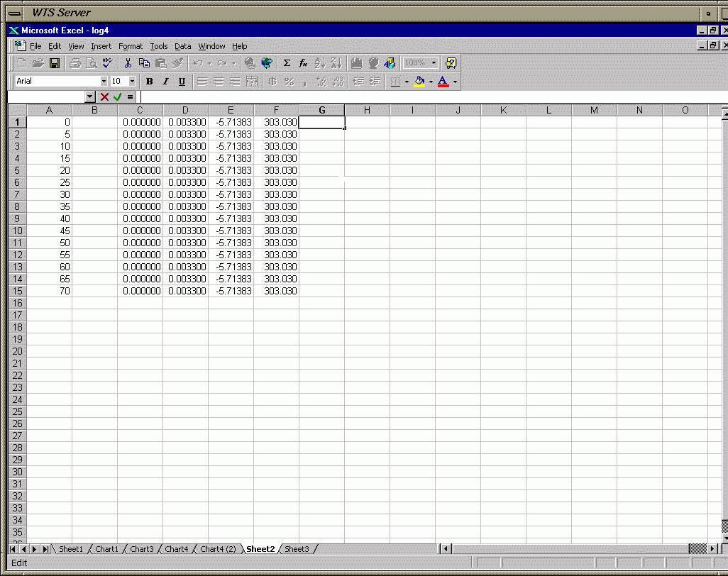Open the font size dropdown
728x576 pixels.
132,82
